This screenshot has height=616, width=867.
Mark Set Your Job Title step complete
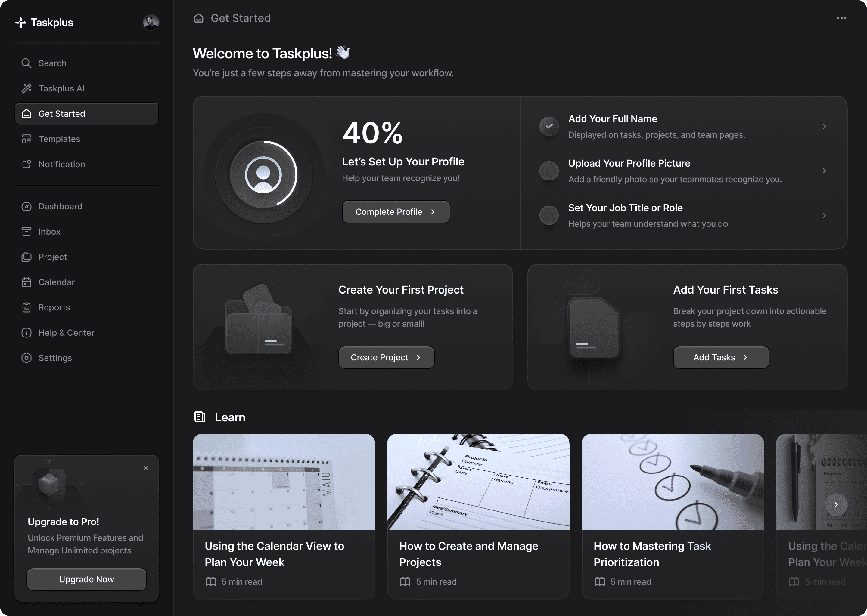click(x=549, y=215)
